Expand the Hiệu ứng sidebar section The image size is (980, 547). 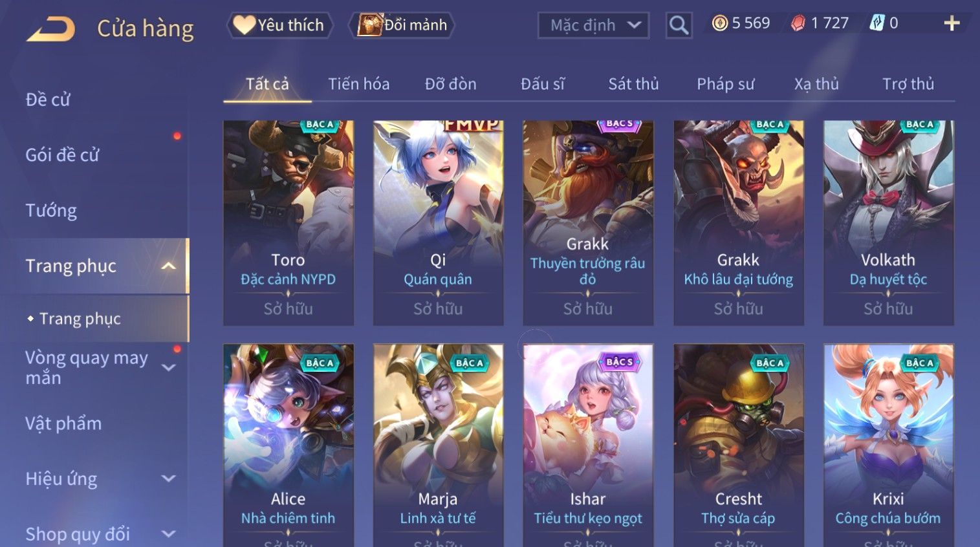tap(168, 479)
